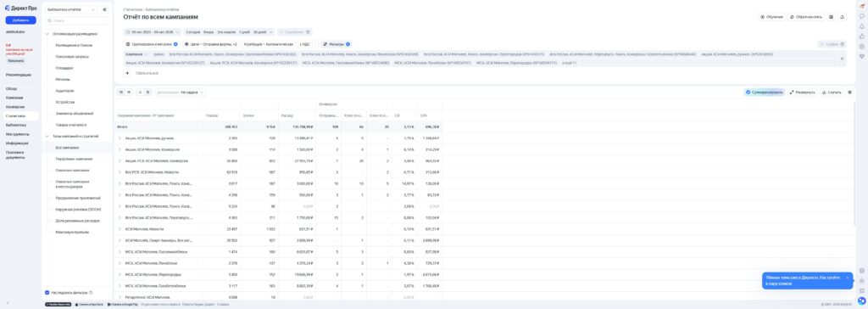Open Регионы report in sidebar
This screenshot has width=868, height=309.
point(63,79)
